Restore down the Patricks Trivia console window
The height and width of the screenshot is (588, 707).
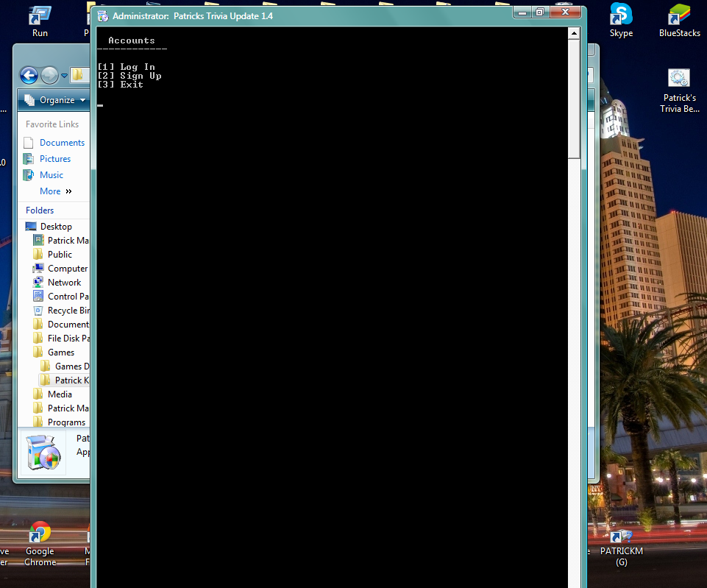tap(540, 13)
